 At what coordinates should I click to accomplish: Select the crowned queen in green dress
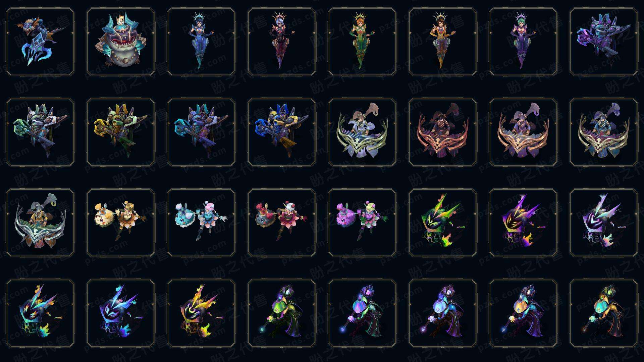click(x=362, y=42)
